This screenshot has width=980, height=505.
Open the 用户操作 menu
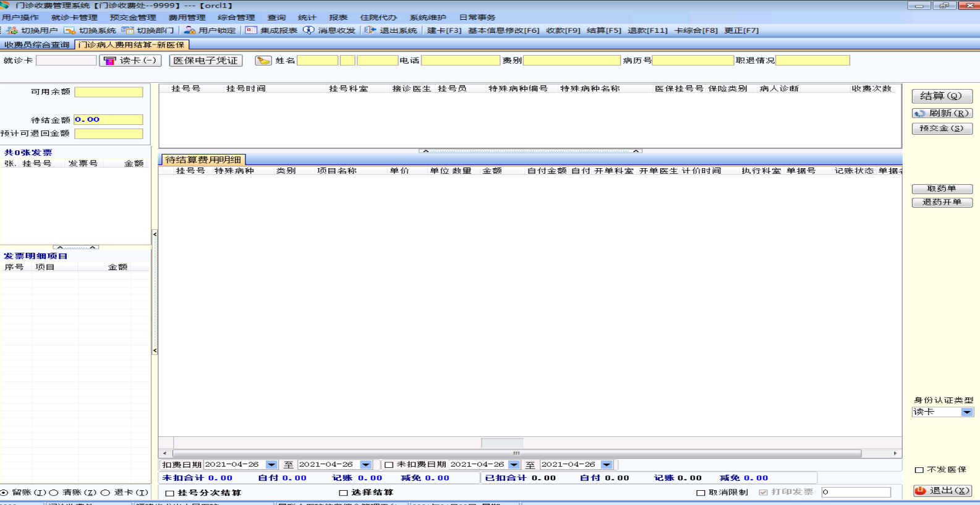[x=20, y=18]
